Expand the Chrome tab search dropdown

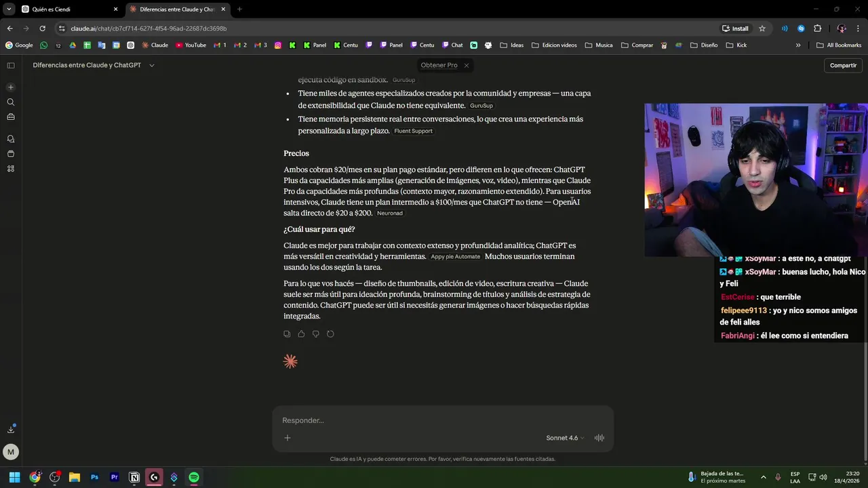(x=9, y=9)
